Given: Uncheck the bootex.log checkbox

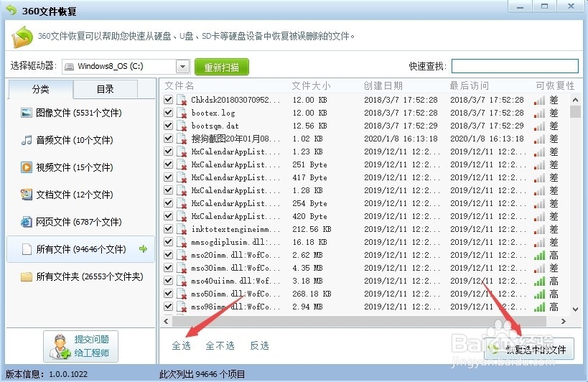Looking at the screenshot, I should 169,113.
